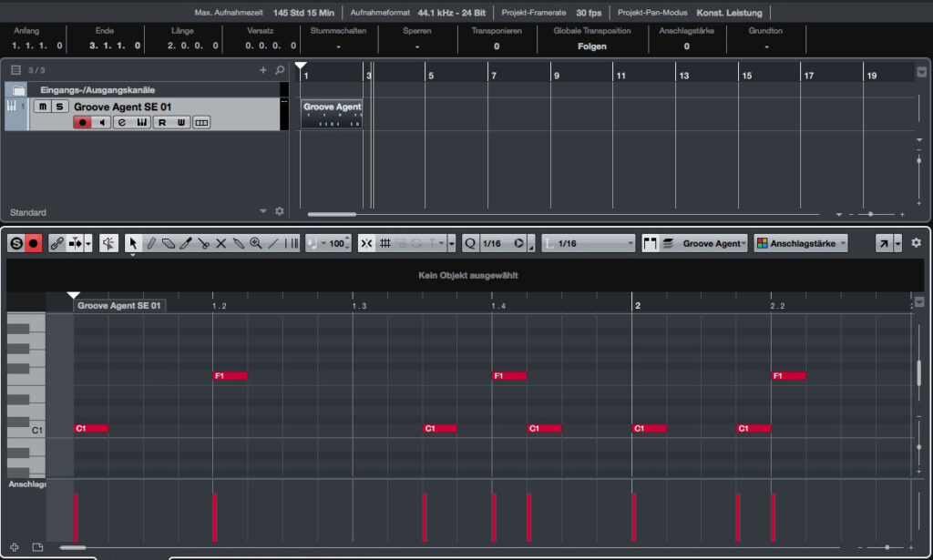Select the Draw pencil tool
Screen dimensions: 933x560
151,243
